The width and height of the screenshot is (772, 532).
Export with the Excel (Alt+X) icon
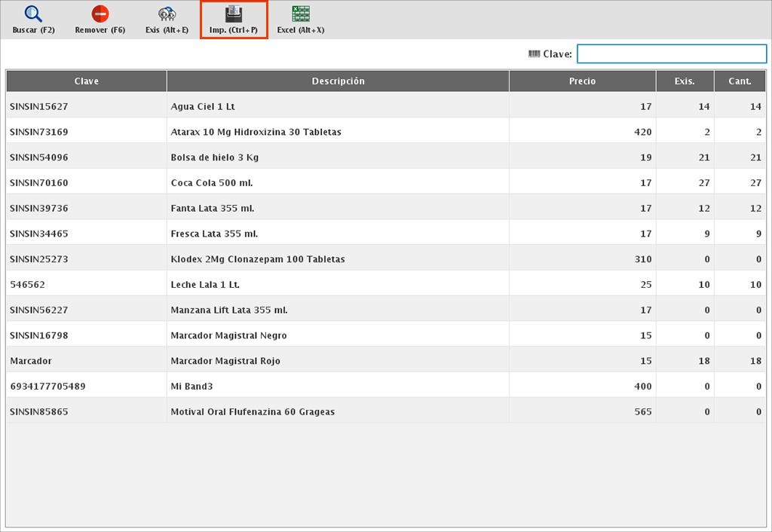pos(301,14)
